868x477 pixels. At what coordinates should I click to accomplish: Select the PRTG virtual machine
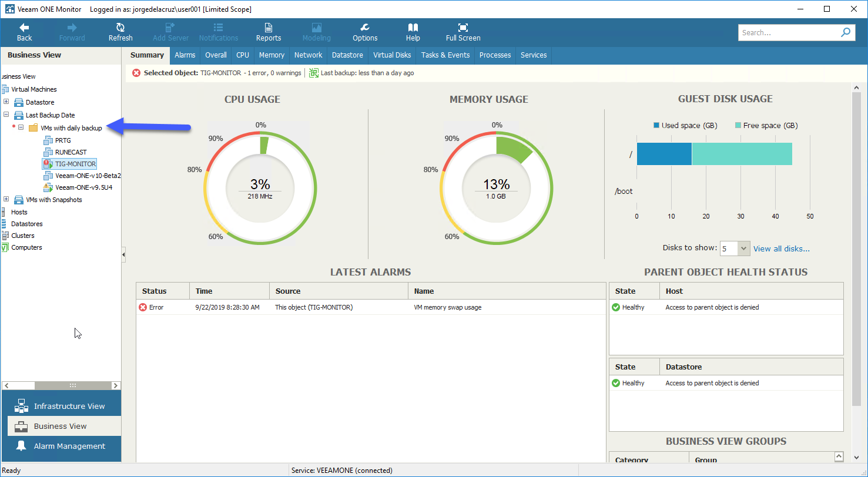tap(63, 140)
